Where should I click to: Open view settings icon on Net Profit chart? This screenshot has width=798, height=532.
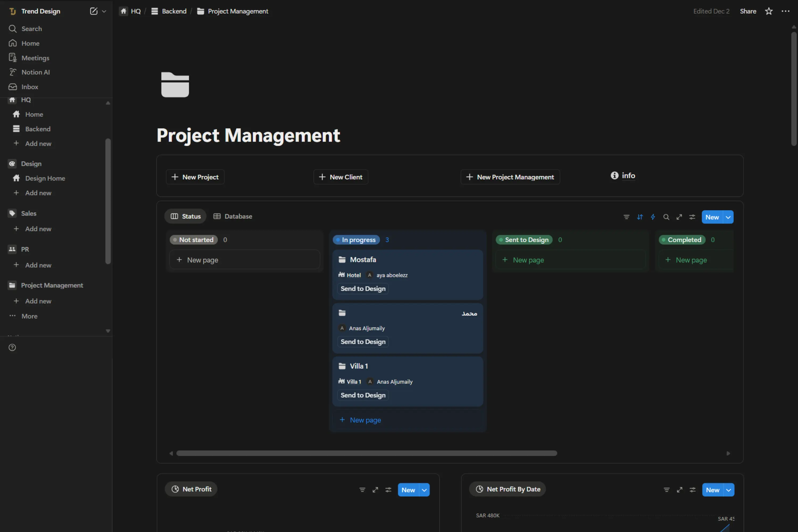coord(388,490)
